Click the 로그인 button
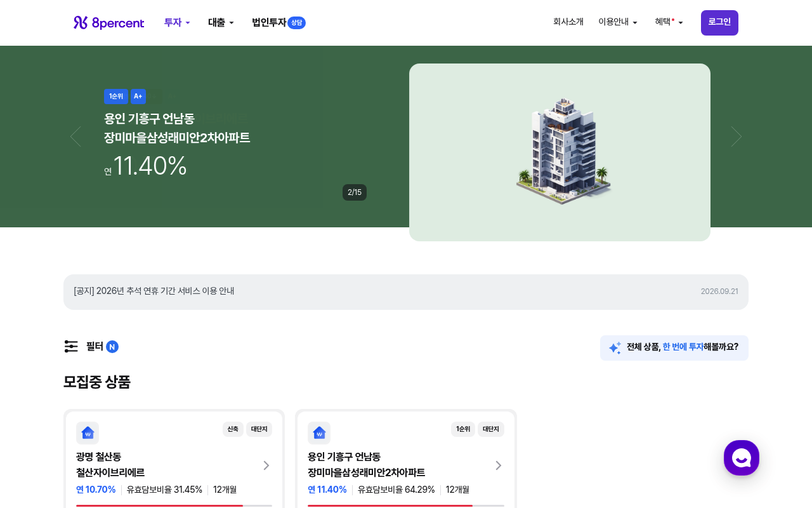This screenshot has width=812, height=508. (719, 23)
